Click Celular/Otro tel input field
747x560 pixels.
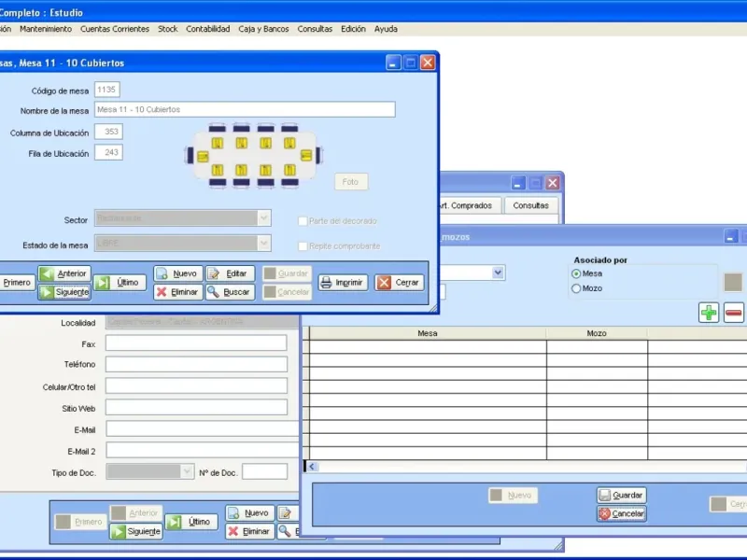pos(196,385)
